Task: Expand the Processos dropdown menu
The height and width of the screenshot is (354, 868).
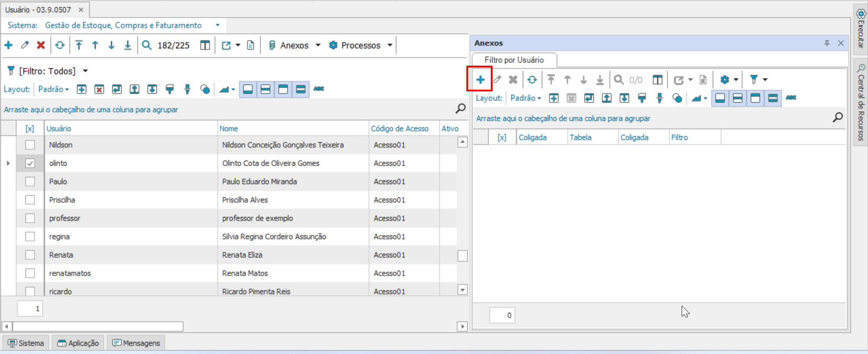Action: tap(390, 45)
